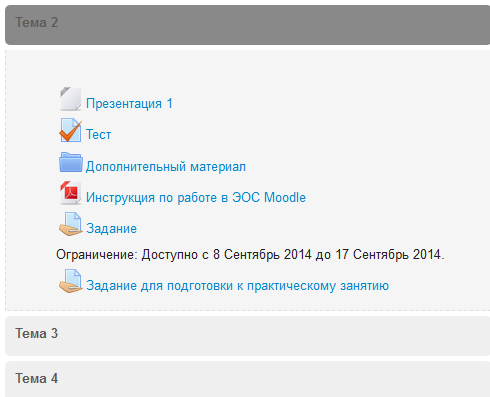
Task: Click the folder icon for Дополнительный материал
Action: coord(71,162)
